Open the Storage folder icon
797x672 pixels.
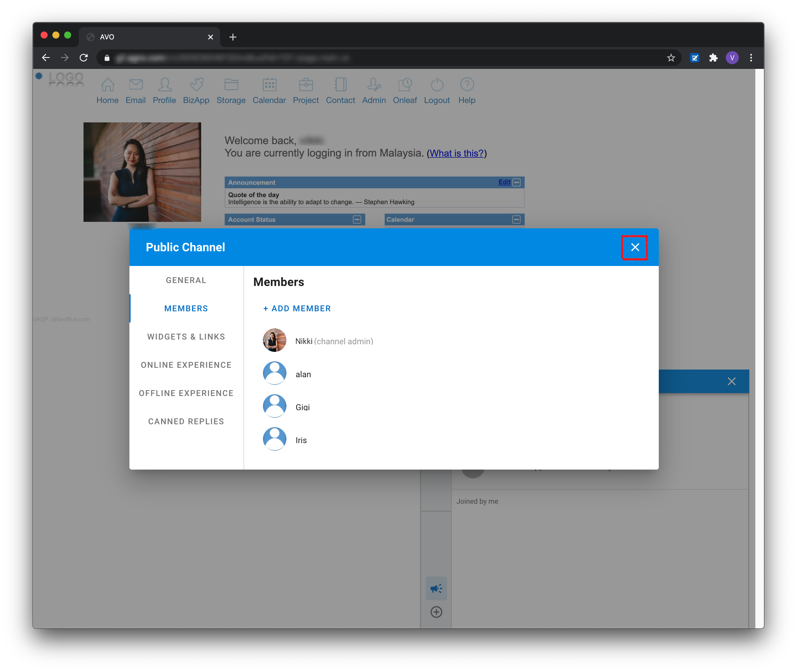[x=231, y=84]
